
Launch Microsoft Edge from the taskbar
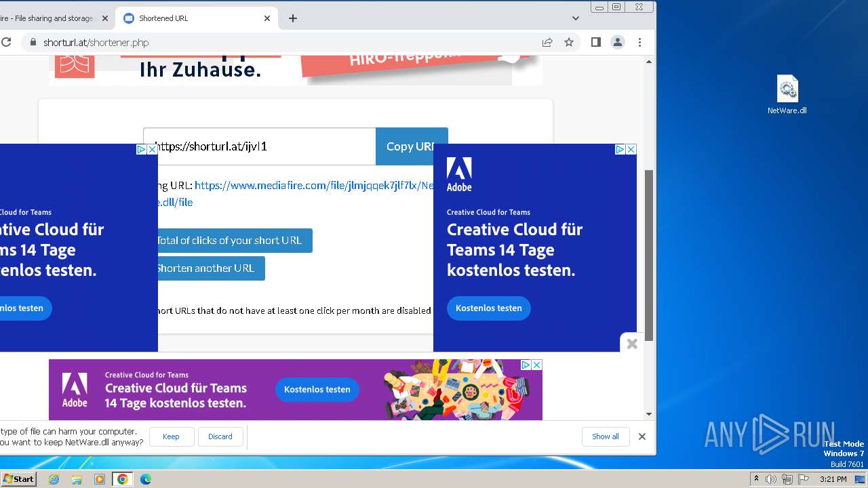click(146, 479)
